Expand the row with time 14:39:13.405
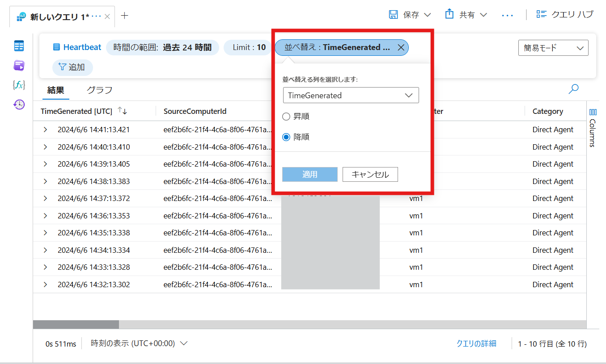Image resolution: width=606 pixels, height=364 pixels. coord(45,164)
